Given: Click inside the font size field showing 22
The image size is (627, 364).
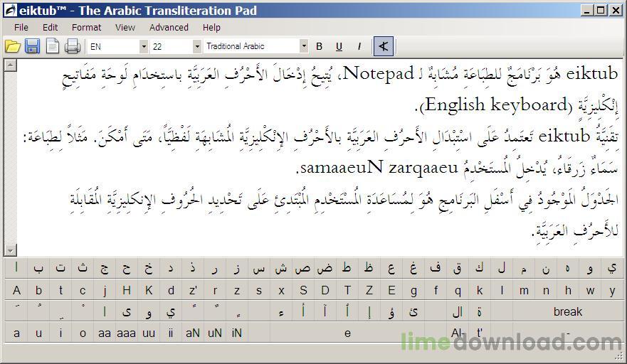Looking at the screenshot, I should pos(172,46).
